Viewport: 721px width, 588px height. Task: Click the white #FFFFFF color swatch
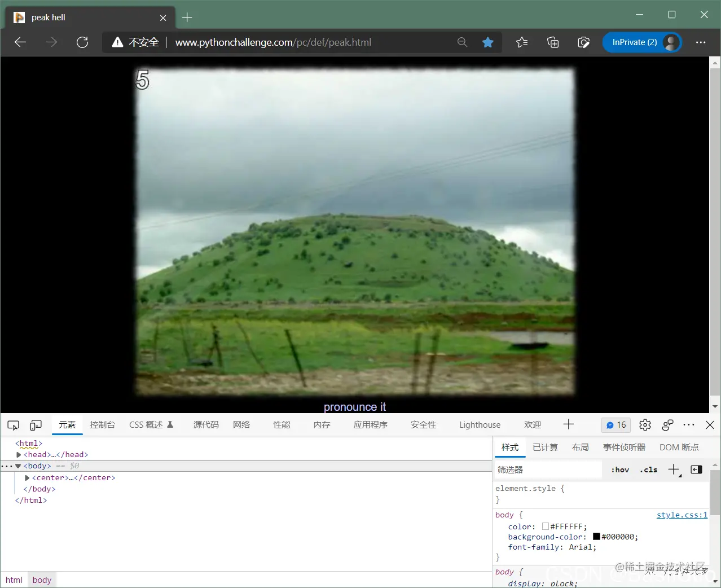tap(546, 526)
